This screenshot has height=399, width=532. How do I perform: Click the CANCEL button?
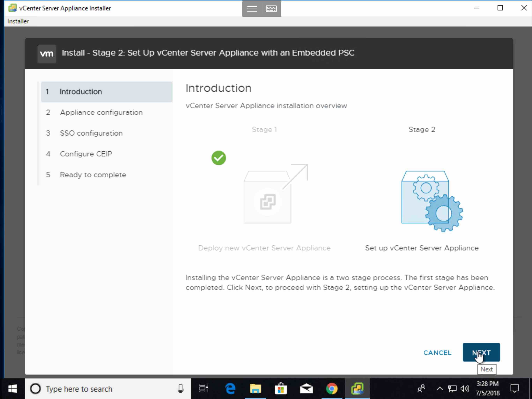pos(437,353)
